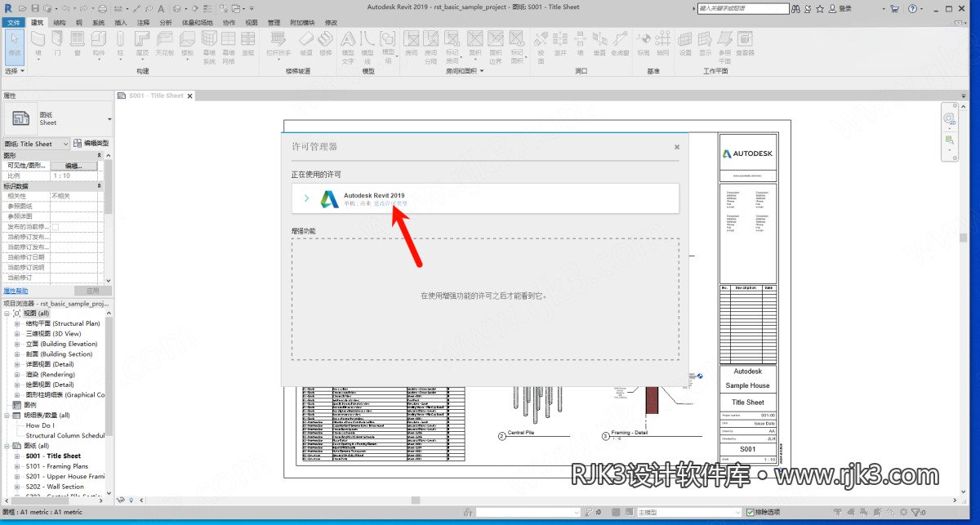Screen dimensions: 980x525
Task: Click the 幕墙网格 curtain grid icon
Action: (229, 39)
